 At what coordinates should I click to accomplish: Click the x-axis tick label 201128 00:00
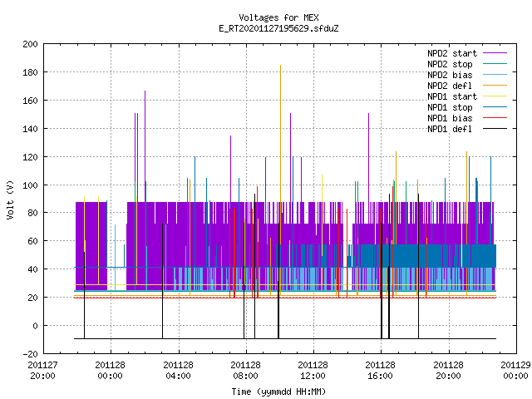[111, 371]
